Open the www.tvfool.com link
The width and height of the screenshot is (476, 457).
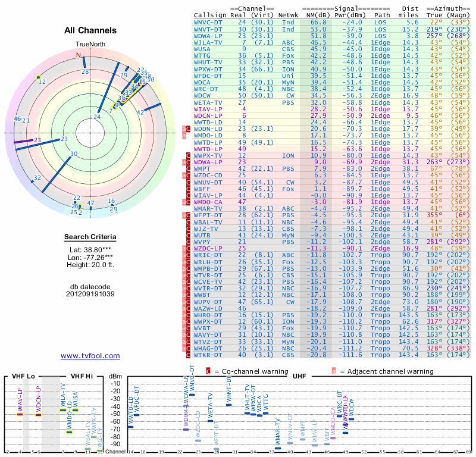90,356
